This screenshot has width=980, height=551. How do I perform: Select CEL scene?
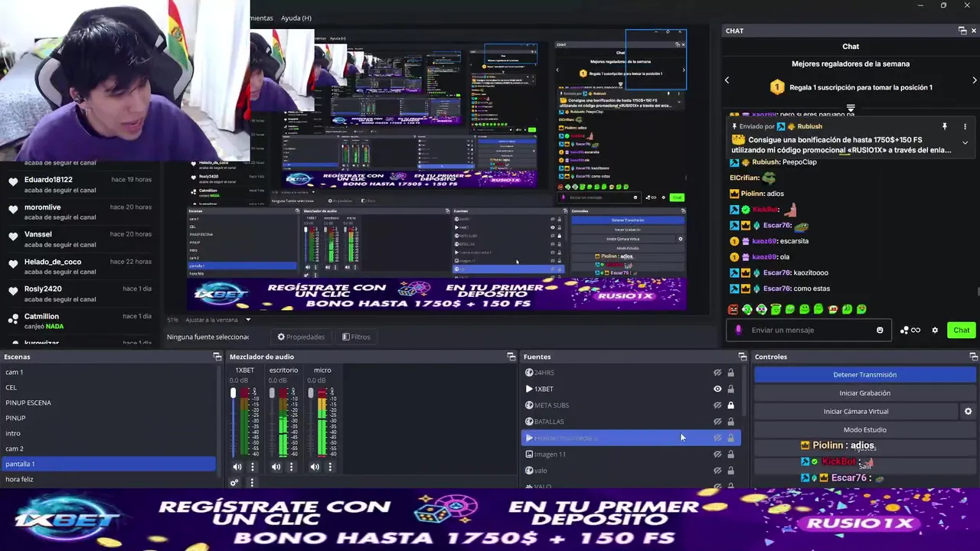tap(108, 387)
